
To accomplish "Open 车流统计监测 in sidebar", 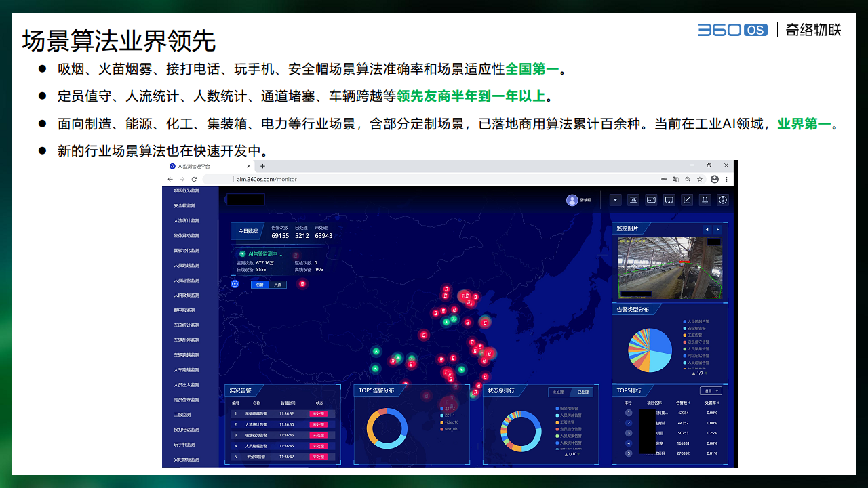I will click(x=186, y=325).
